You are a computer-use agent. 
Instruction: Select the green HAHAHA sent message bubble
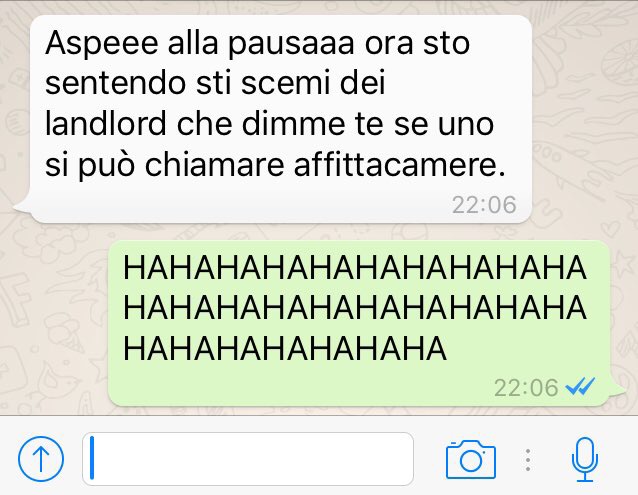tap(359, 323)
